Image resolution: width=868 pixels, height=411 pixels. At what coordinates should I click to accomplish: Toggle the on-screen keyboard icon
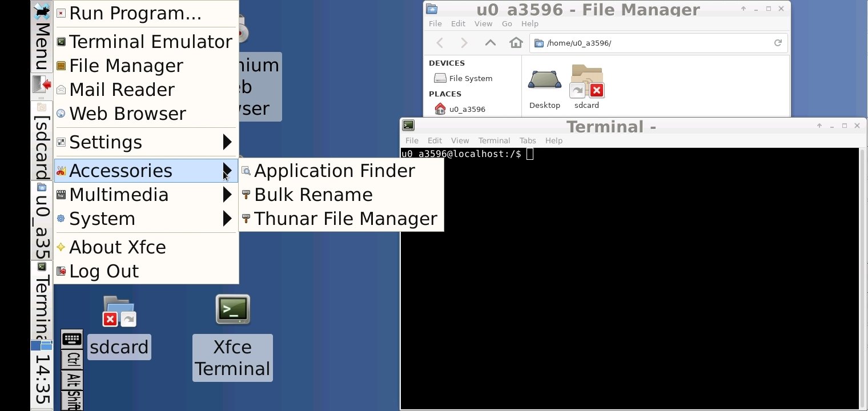coord(72,339)
